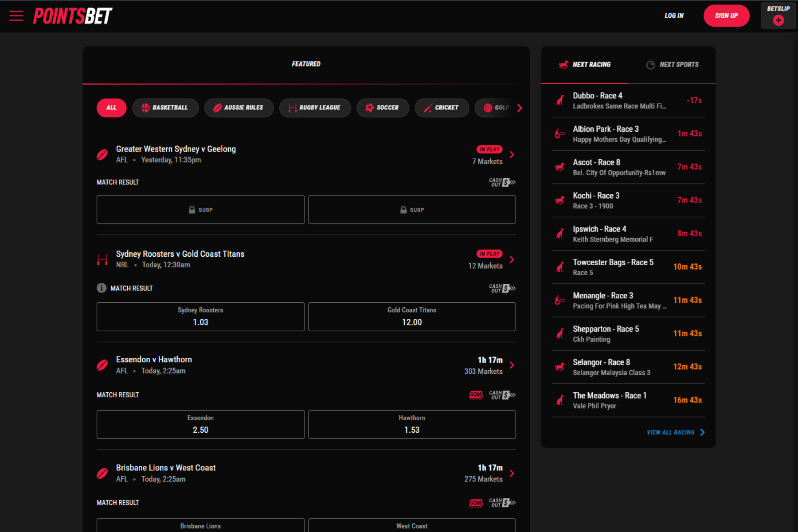Filter by Golf
This screenshot has width=798, height=532.
494,108
